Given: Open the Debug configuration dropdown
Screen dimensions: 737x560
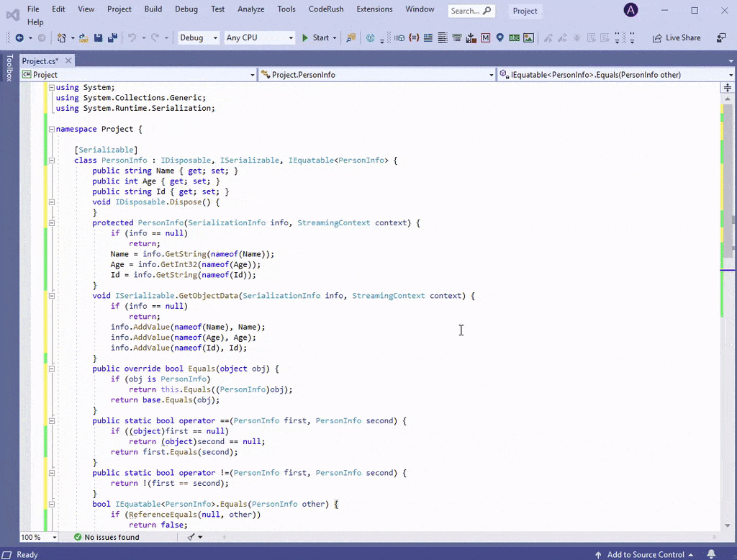Looking at the screenshot, I should click(x=199, y=38).
